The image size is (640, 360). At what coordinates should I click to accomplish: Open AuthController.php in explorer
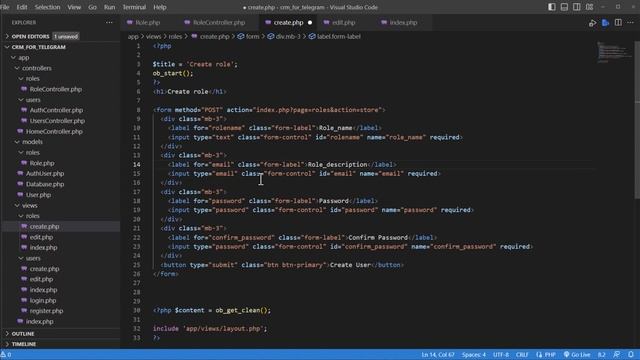click(56, 110)
